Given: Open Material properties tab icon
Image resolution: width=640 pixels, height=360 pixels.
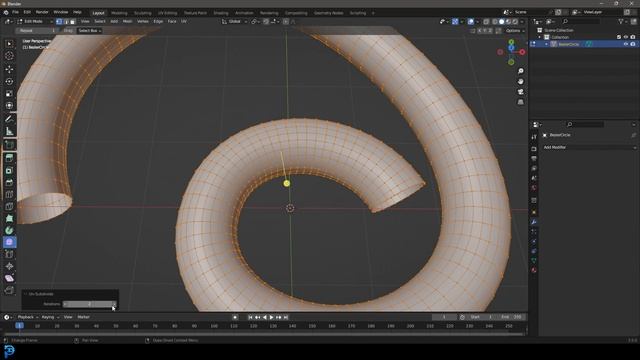Looking at the screenshot, I should (534, 270).
